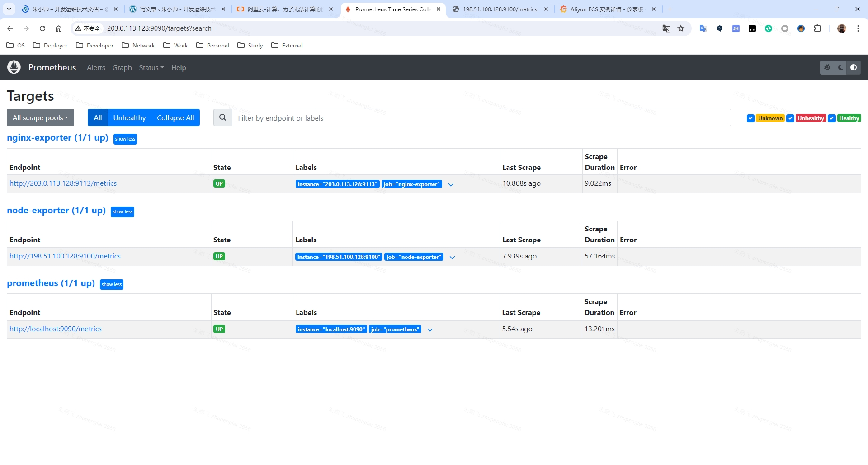The image size is (868, 465).
Task: Uncheck the Unknown state filter
Action: click(x=750, y=118)
